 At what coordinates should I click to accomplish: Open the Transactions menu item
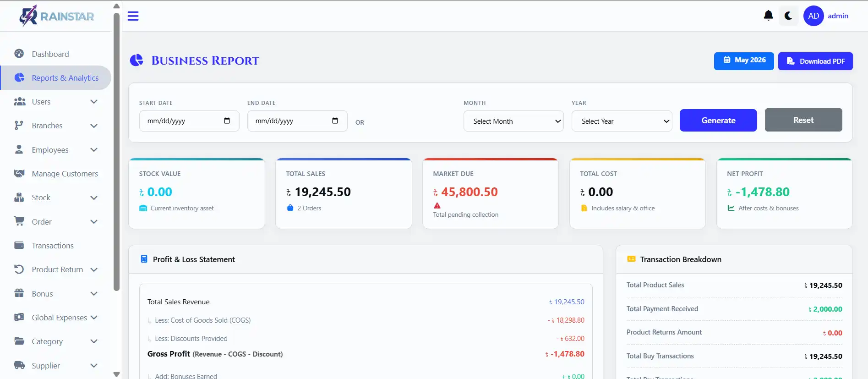click(55, 246)
